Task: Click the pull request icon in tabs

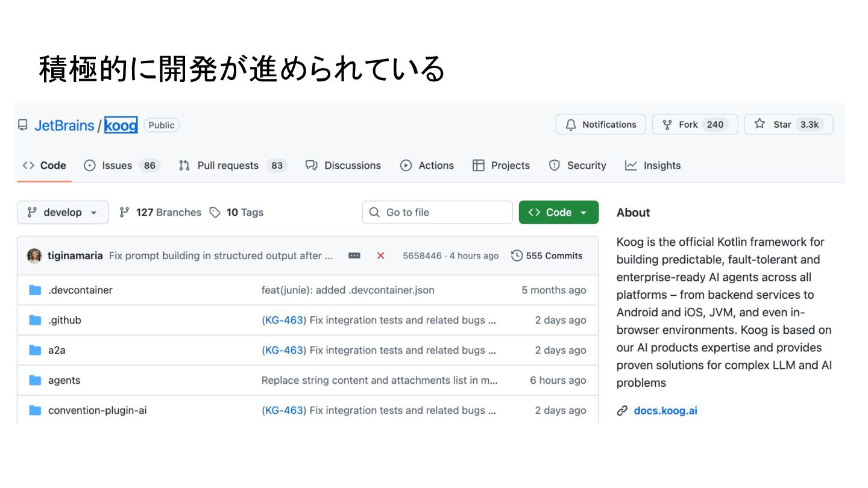Action: 184,166
